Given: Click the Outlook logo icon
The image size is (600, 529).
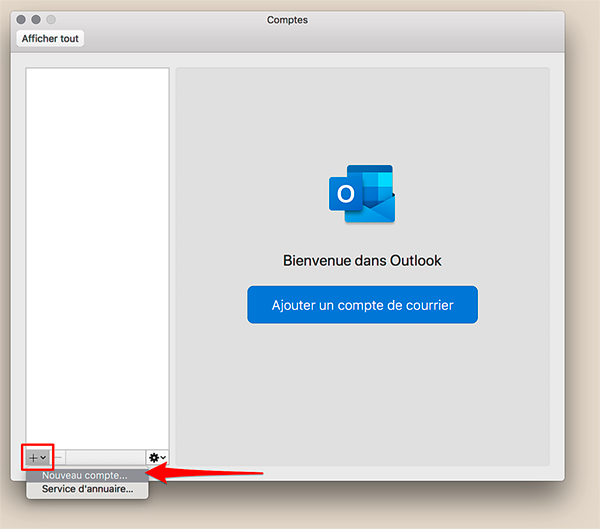Looking at the screenshot, I should pyautogui.click(x=362, y=194).
